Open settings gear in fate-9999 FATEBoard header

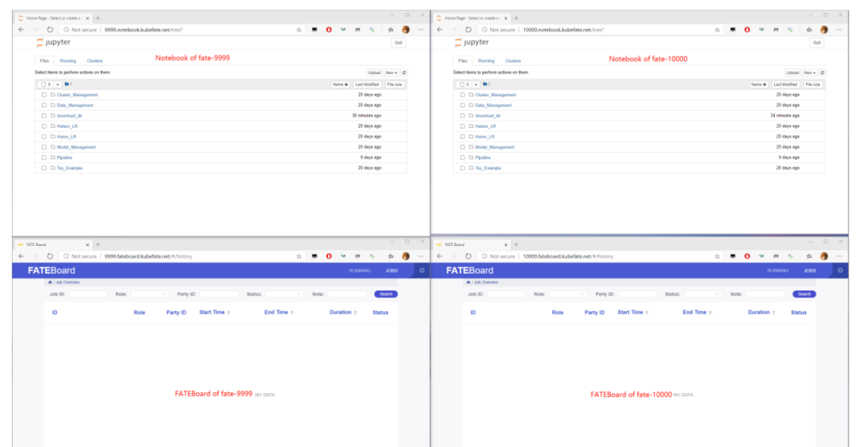422,271
